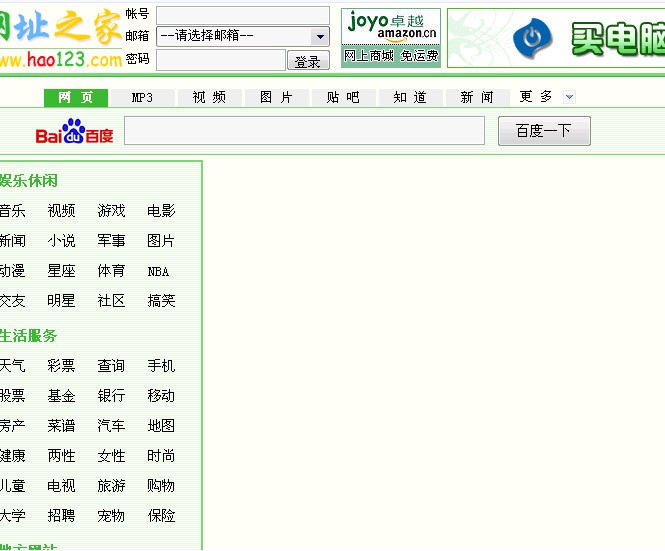Switch to the MP3 search tab

[x=142, y=98]
